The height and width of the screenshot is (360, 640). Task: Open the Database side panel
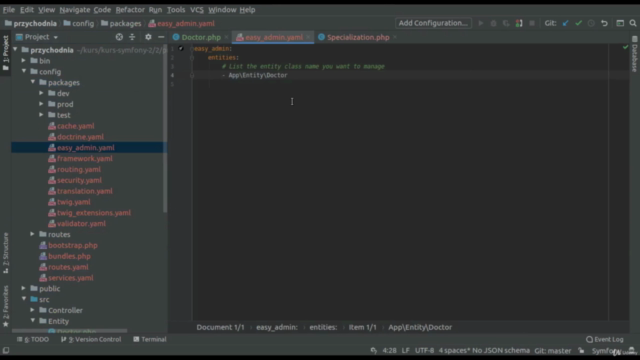click(x=634, y=54)
